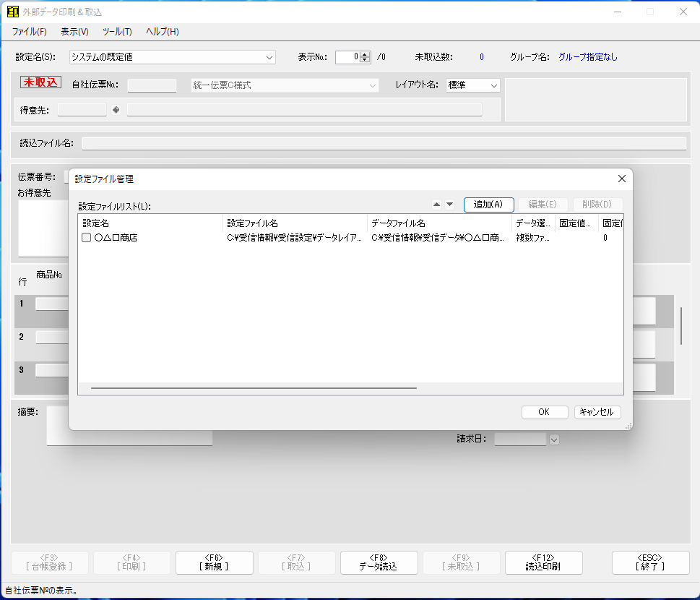Move list item down with down arrow
Viewport: 700px width, 600px height.
[x=449, y=205]
